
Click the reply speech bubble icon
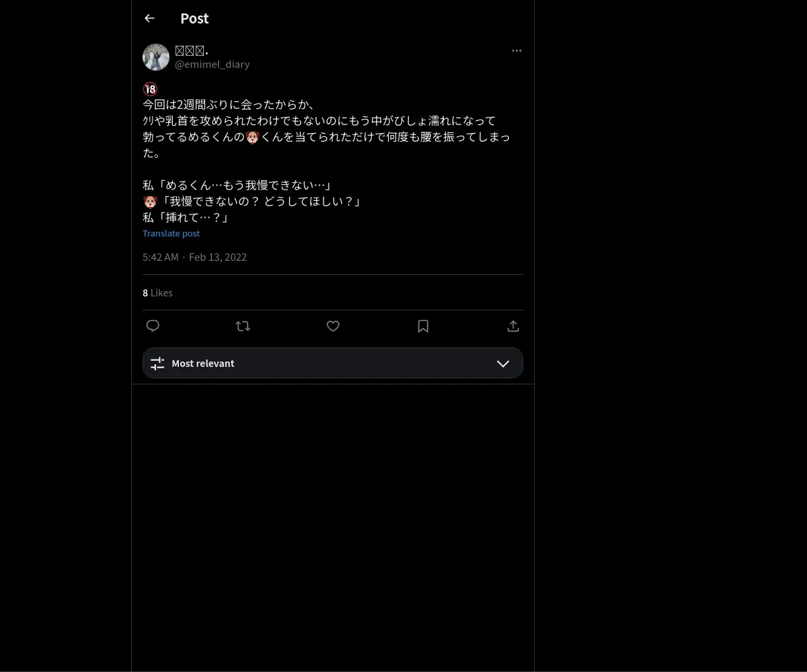pos(153,326)
